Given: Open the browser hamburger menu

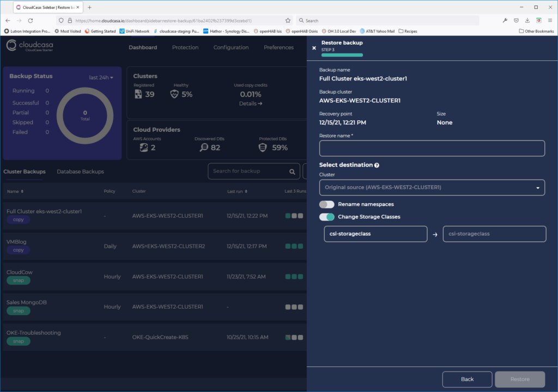Looking at the screenshot, I should (550, 21).
